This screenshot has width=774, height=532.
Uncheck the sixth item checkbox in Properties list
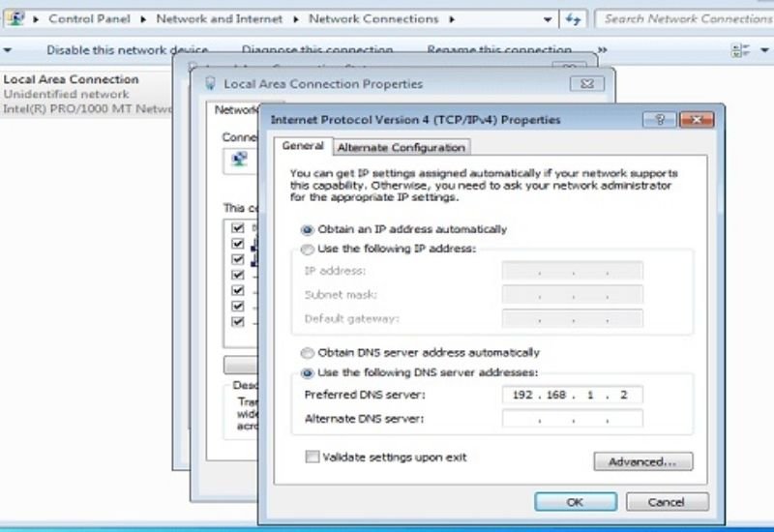click(237, 306)
